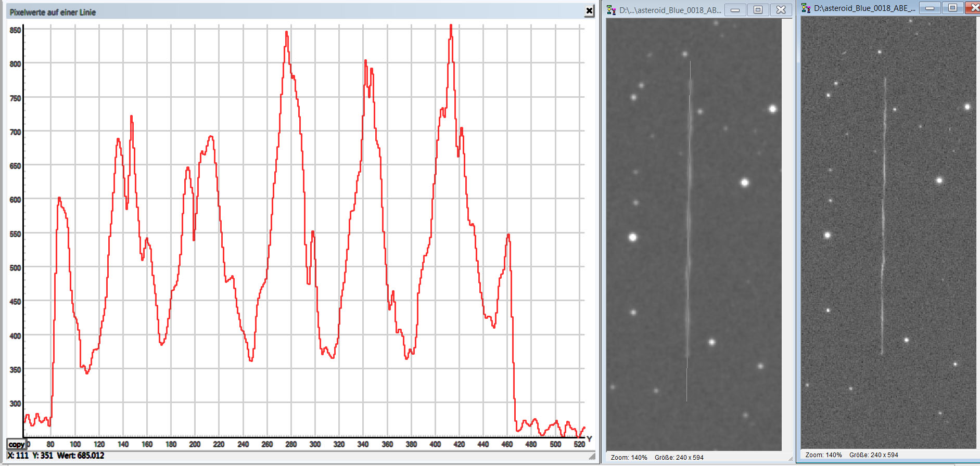This screenshot has height=466, width=980.
Task: Click the Wert: 685.012 status readout
Action: tap(81, 456)
